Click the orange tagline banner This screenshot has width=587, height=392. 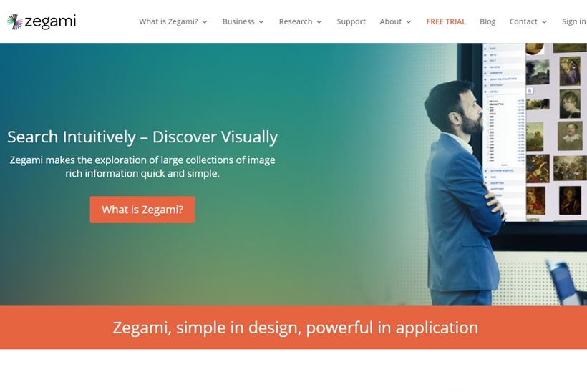pyautogui.click(x=293, y=328)
